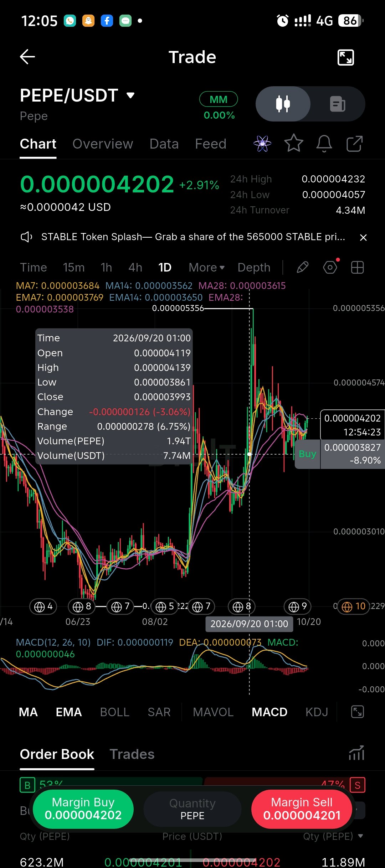Tap Margin Sell at 0.000004201
385x868 pixels.
(x=302, y=809)
